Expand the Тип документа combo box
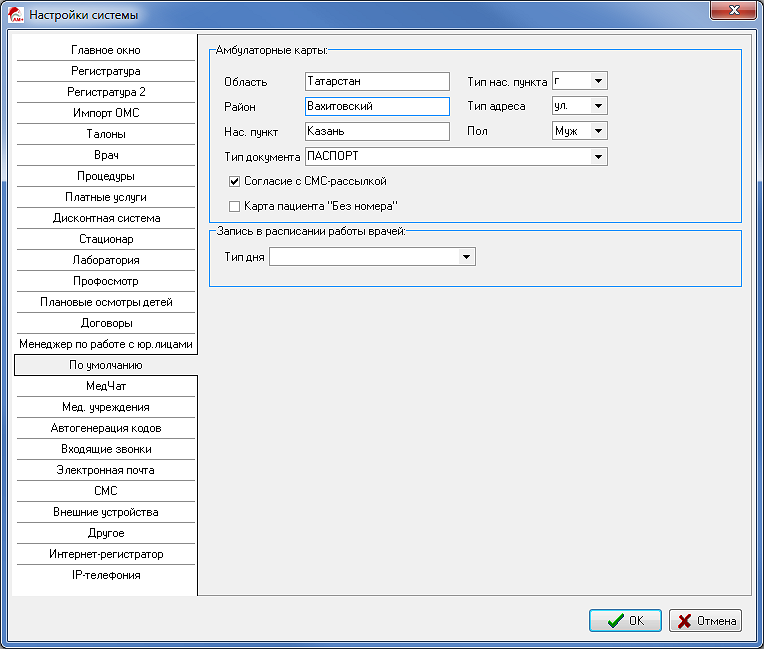764x649 pixels. pos(598,157)
